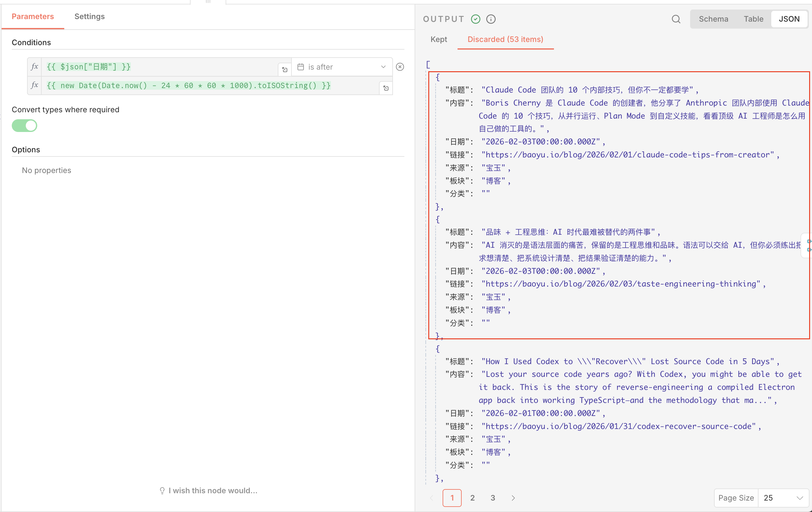Click the info icon next to OUTPUT
The image size is (812, 512).
click(491, 19)
